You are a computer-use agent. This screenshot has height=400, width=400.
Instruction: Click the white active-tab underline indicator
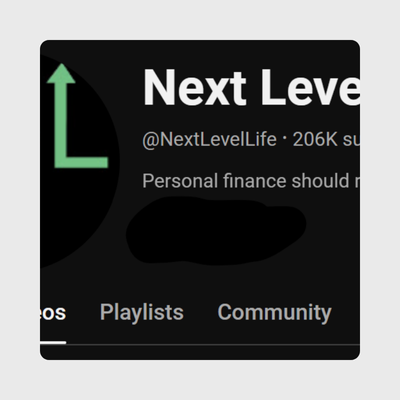pyautogui.click(x=53, y=342)
